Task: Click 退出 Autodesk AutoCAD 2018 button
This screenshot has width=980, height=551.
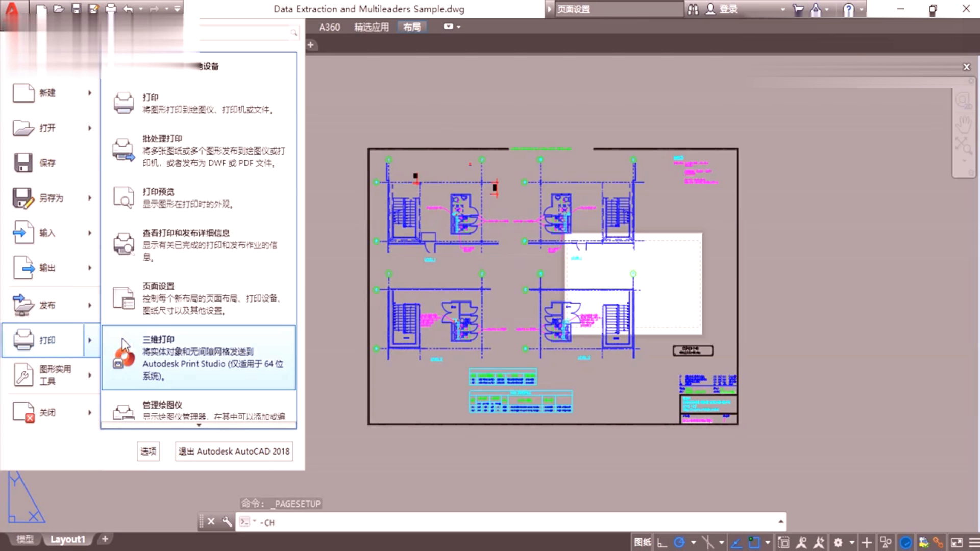Action: (x=234, y=452)
